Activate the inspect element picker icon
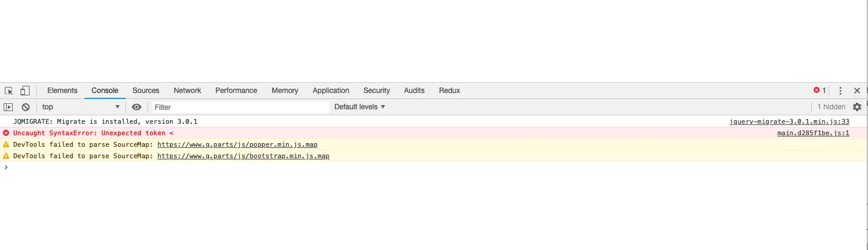Viewport: 868px width, 250px height. click(9, 91)
